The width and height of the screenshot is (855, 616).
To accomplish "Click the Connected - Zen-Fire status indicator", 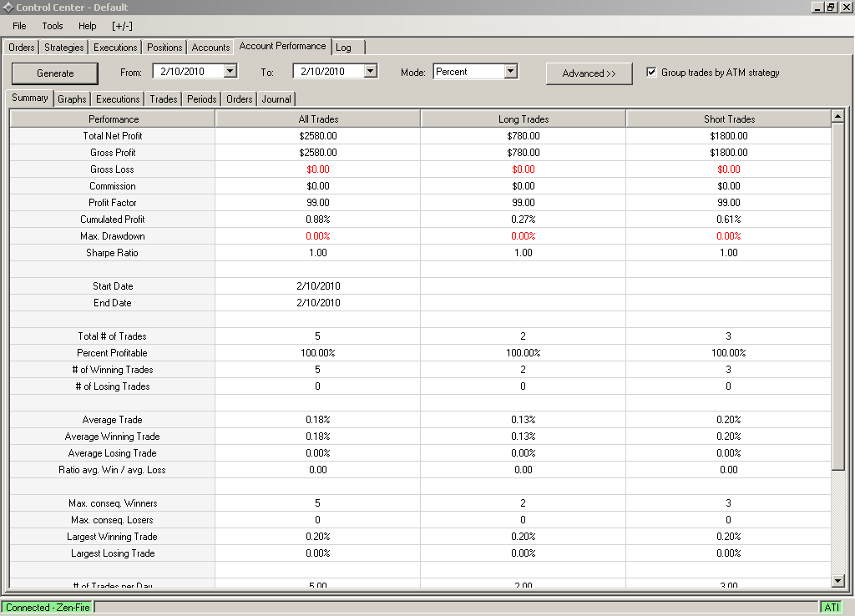I will click(48, 608).
